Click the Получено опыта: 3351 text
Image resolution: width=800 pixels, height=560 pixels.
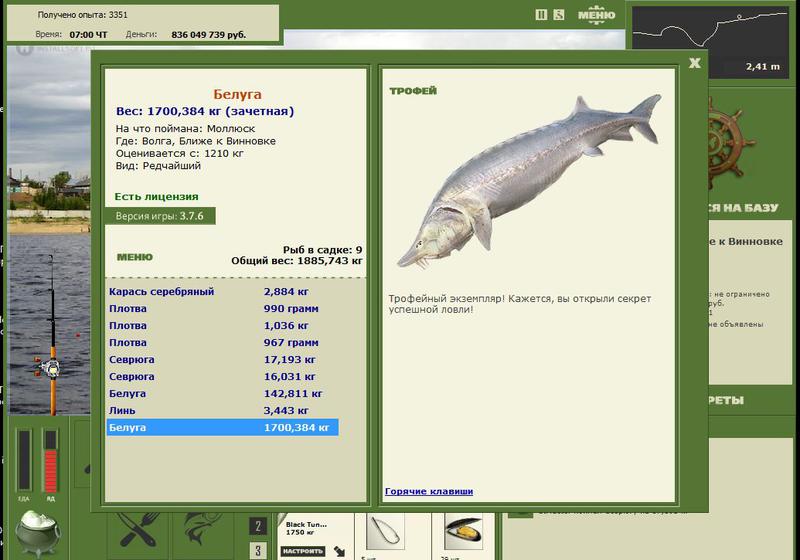[x=82, y=15]
